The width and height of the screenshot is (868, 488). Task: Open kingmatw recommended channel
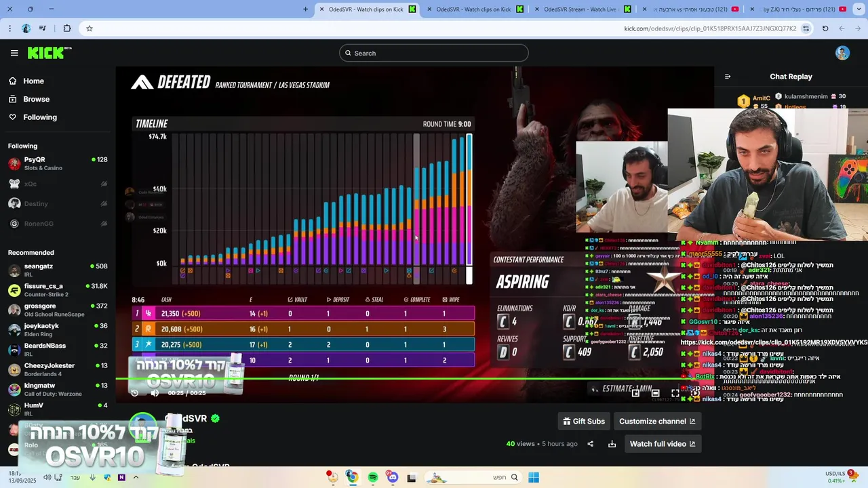pos(58,389)
